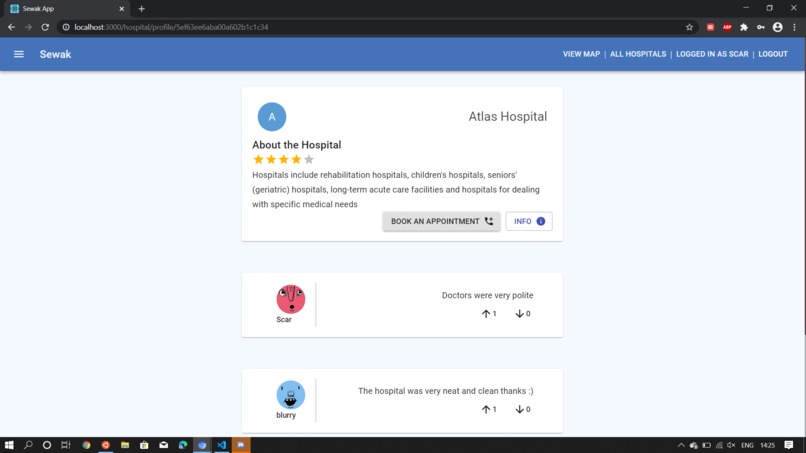Open a new browser tab
The image size is (806, 453).
pos(141,9)
